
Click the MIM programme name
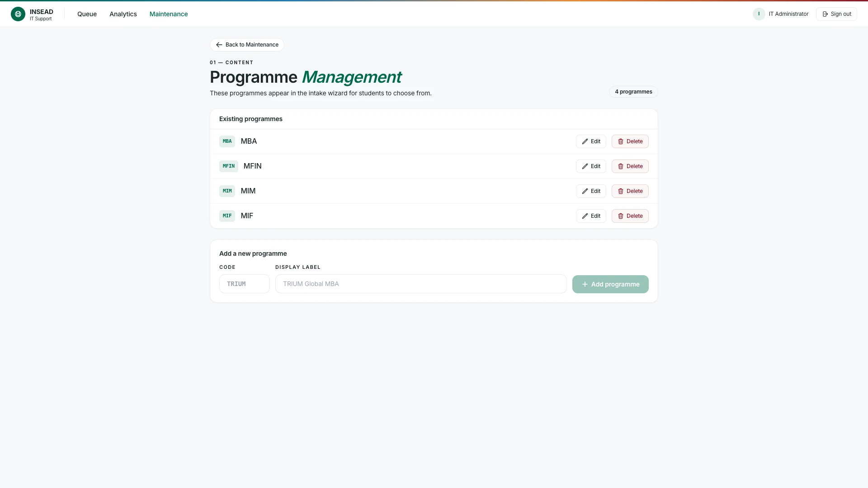(248, 191)
